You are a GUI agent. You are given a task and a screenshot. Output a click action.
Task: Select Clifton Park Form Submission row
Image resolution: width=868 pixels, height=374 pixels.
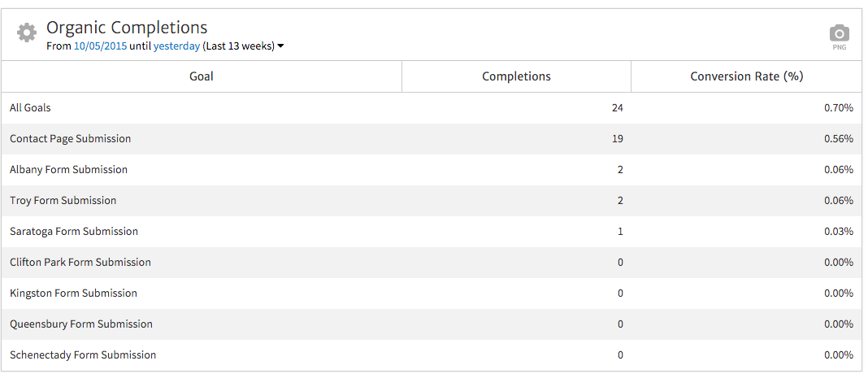(80, 262)
